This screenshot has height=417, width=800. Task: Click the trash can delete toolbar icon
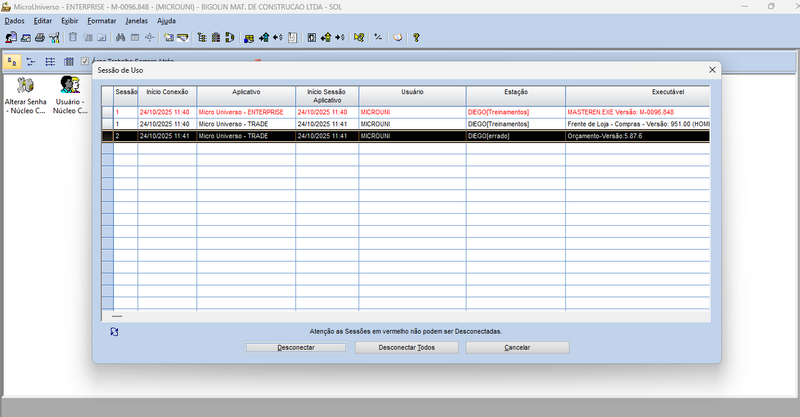pos(73,38)
